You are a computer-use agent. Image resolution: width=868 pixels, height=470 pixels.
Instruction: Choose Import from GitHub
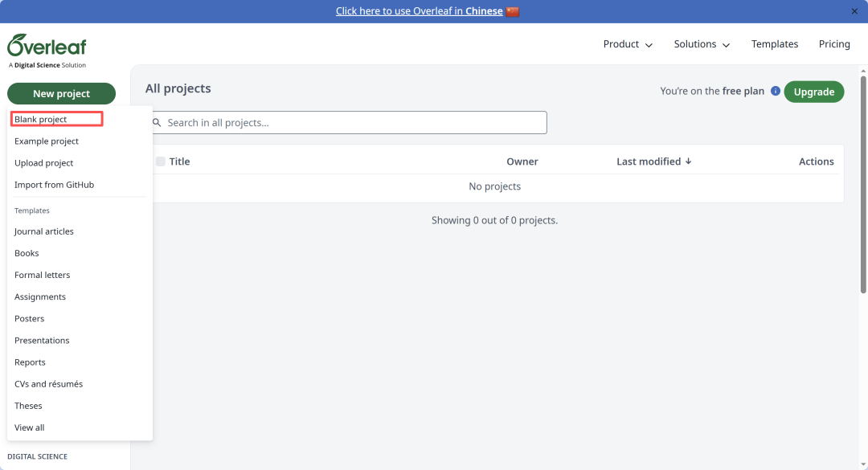[x=54, y=185]
